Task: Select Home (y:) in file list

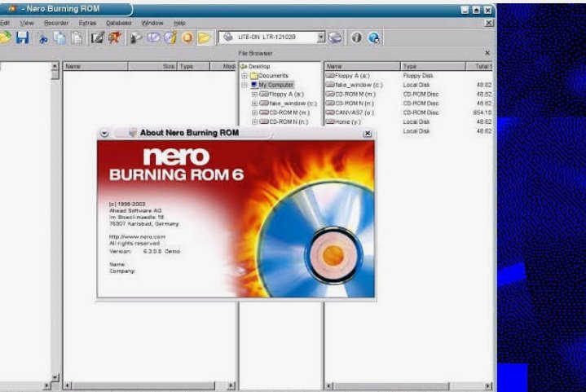Action: click(x=348, y=121)
